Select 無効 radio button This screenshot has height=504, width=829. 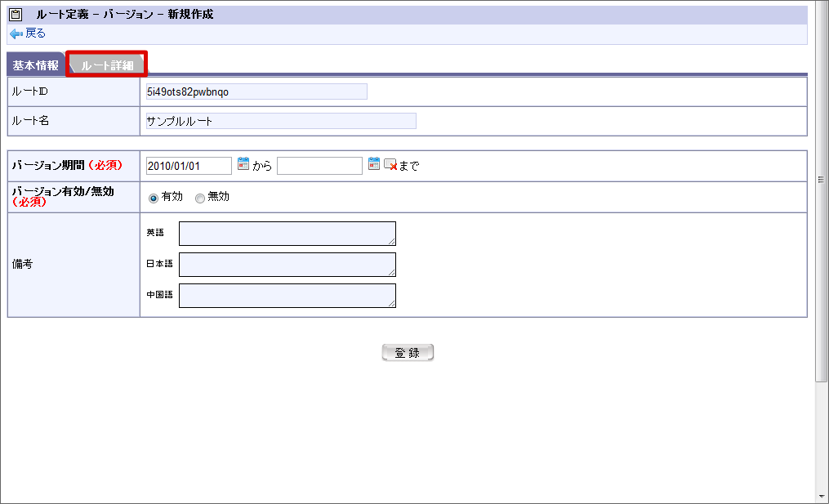coord(200,198)
